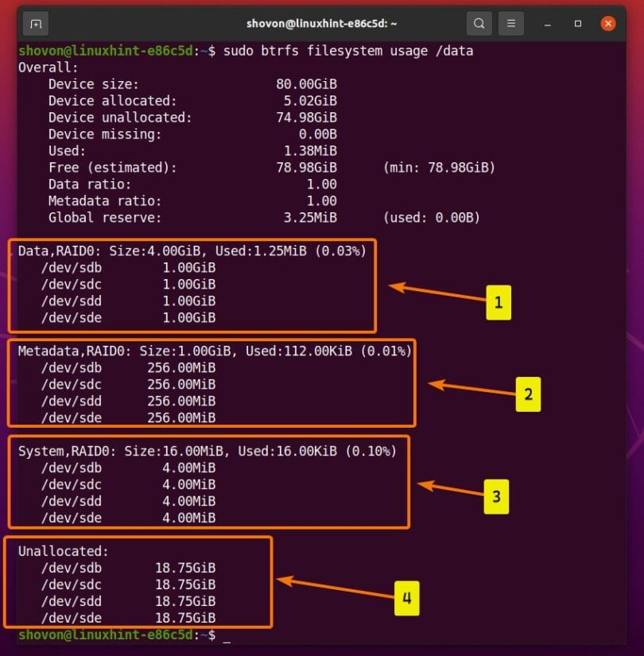Open a new terminal tab
Image resolution: width=644 pixels, height=656 pixels.
(35, 23)
